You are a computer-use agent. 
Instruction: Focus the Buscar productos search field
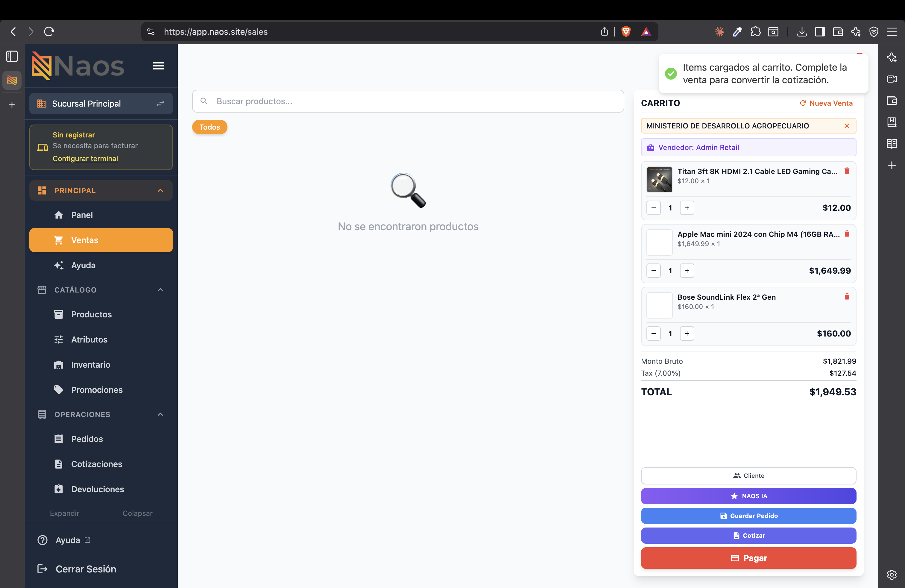click(x=408, y=101)
